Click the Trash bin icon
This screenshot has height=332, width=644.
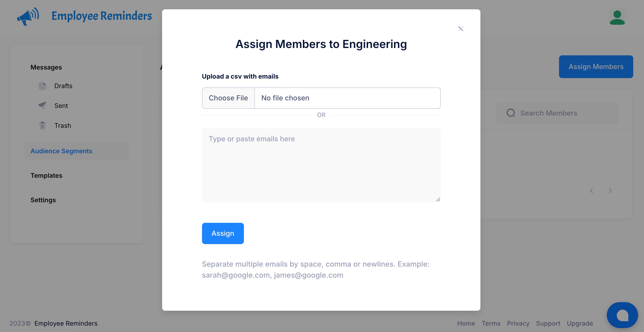click(42, 125)
